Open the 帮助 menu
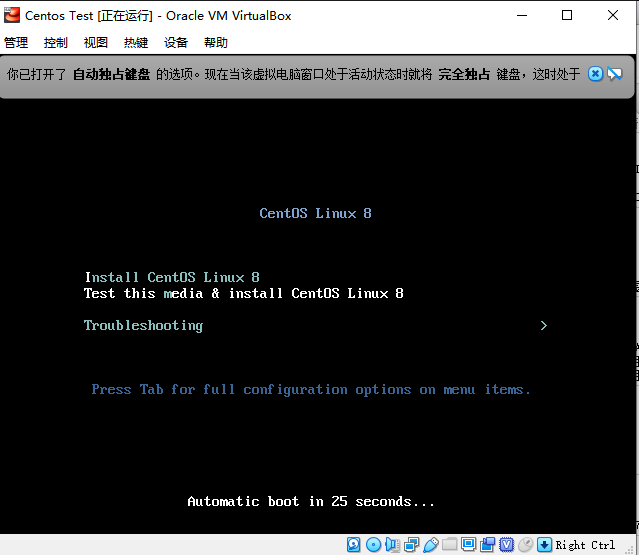This screenshot has height=555, width=639. [x=216, y=42]
